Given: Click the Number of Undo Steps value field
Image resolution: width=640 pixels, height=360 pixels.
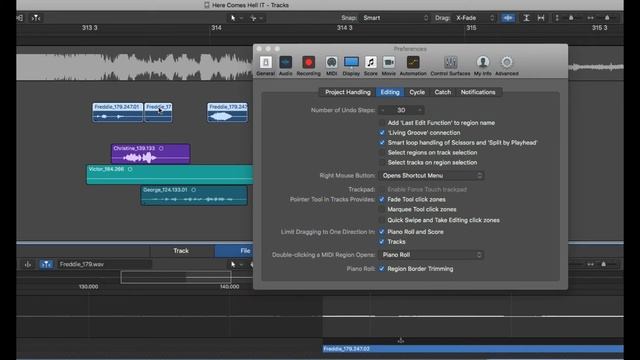Looking at the screenshot, I should point(401,110).
